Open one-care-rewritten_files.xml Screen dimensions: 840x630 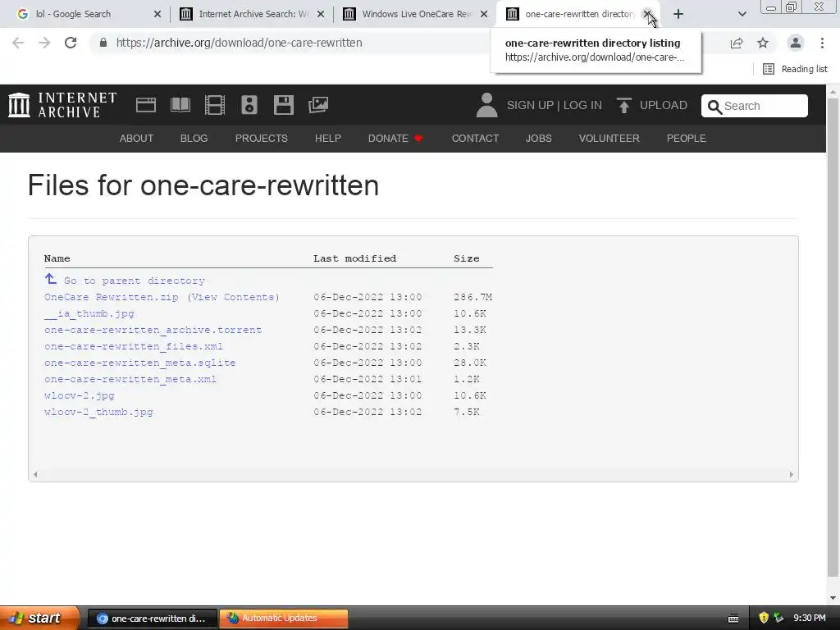134,346
